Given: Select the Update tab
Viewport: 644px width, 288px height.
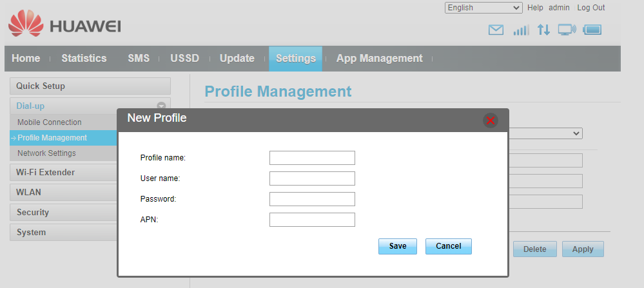Looking at the screenshot, I should [x=237, y=58].
